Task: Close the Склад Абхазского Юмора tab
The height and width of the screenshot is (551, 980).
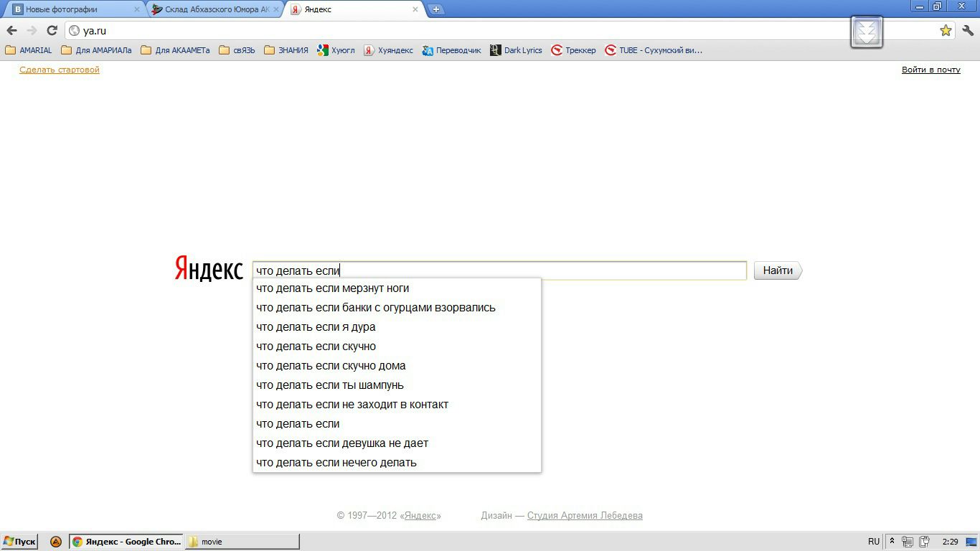Action: point(275,9)
